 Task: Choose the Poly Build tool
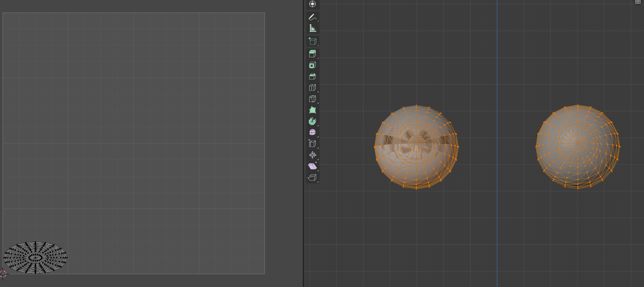click(x=312, y=110)
